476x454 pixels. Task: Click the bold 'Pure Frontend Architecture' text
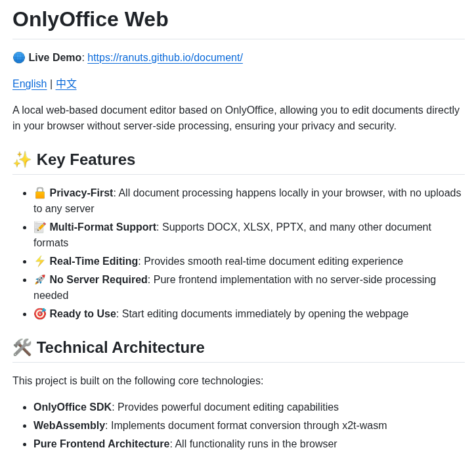point(101,443)
